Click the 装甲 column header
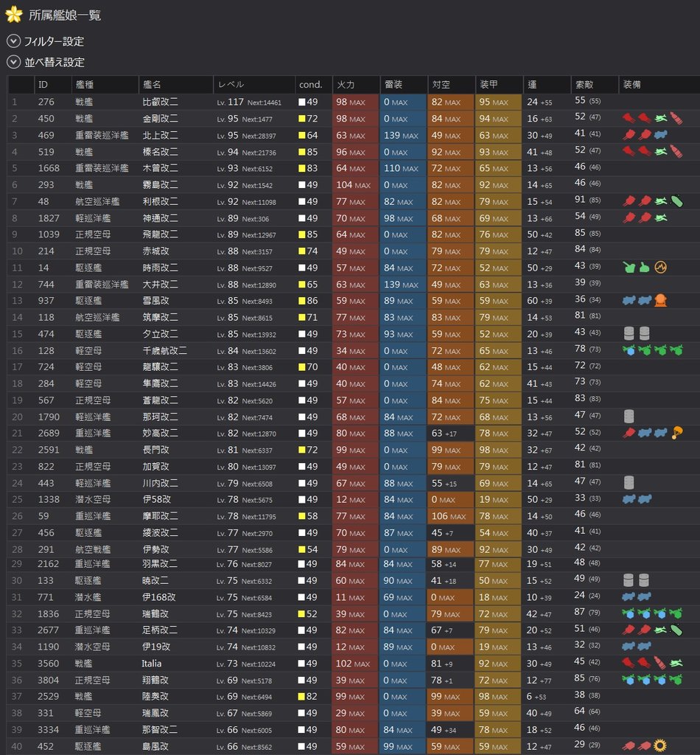 point(498,84)
